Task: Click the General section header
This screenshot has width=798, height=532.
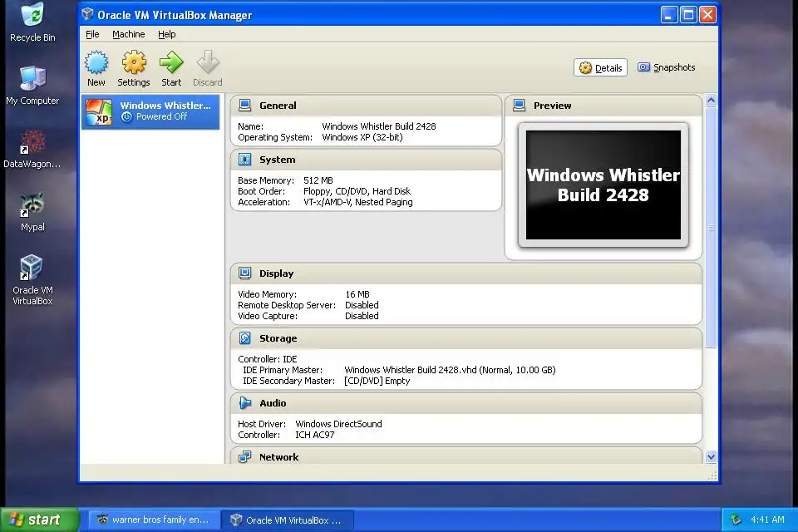Action: click(366, 106)
